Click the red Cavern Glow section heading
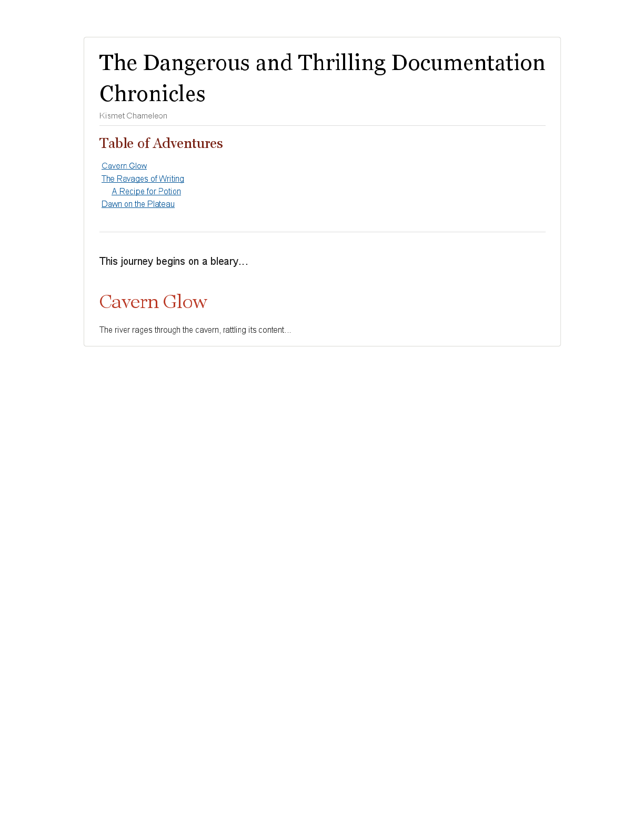 [153, 302]
